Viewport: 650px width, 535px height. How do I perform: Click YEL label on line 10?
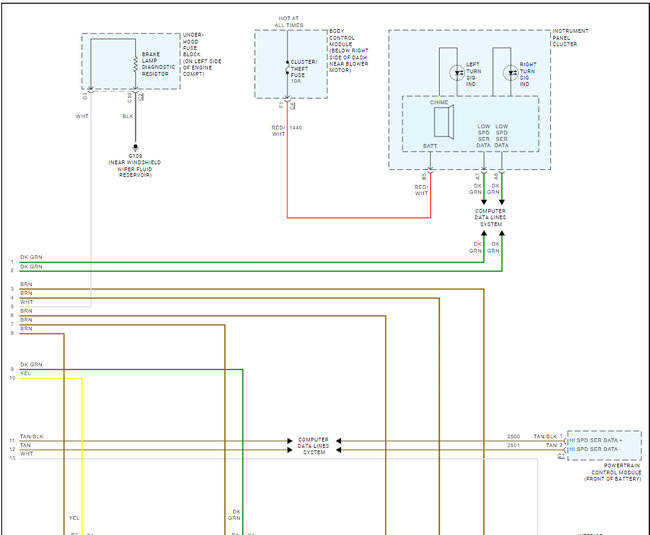coord(25,373)
